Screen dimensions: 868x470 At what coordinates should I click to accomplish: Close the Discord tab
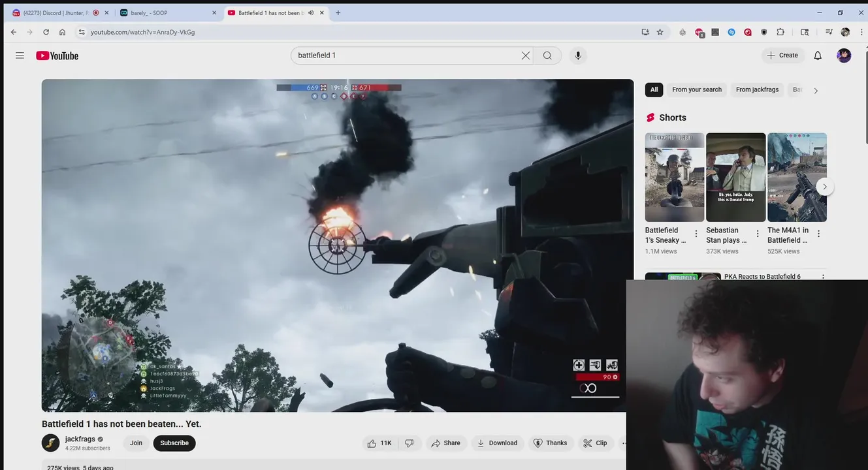click(x=106, y=12)
